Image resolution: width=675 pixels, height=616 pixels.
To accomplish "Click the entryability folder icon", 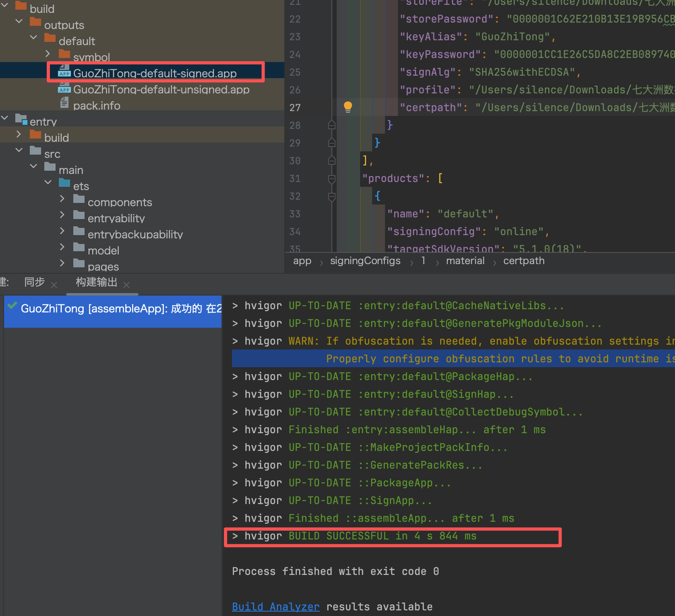I will click(79, 215).
